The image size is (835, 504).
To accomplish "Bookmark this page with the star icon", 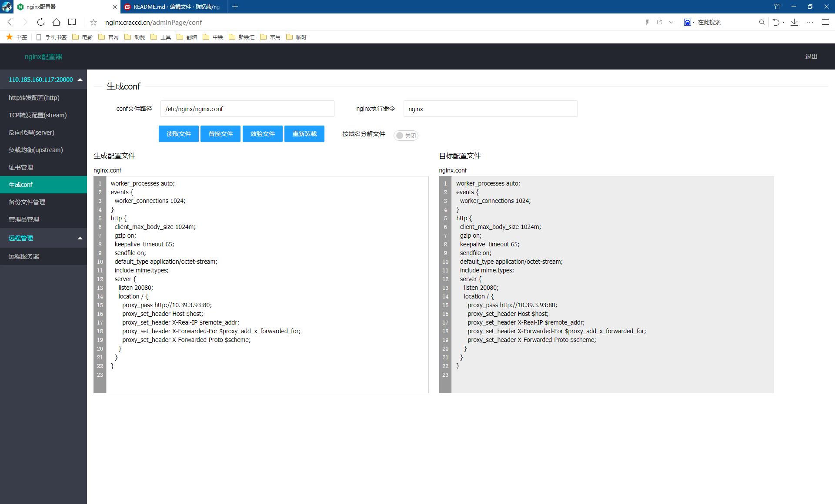I will coord(93,23).
